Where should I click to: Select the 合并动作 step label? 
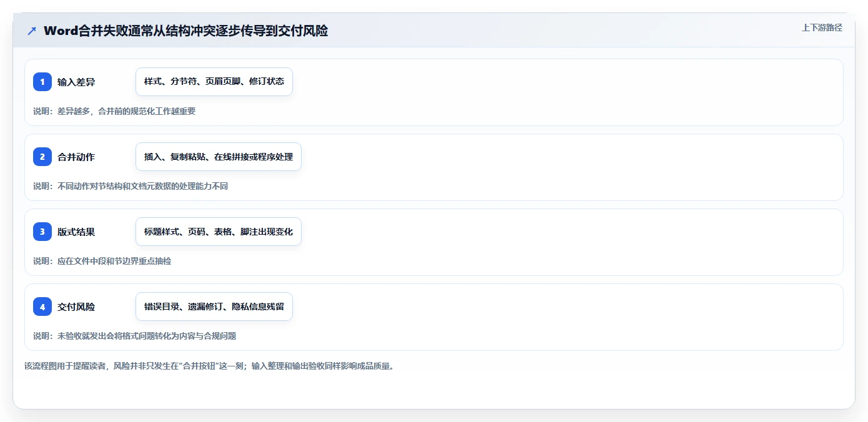(76, 157)
